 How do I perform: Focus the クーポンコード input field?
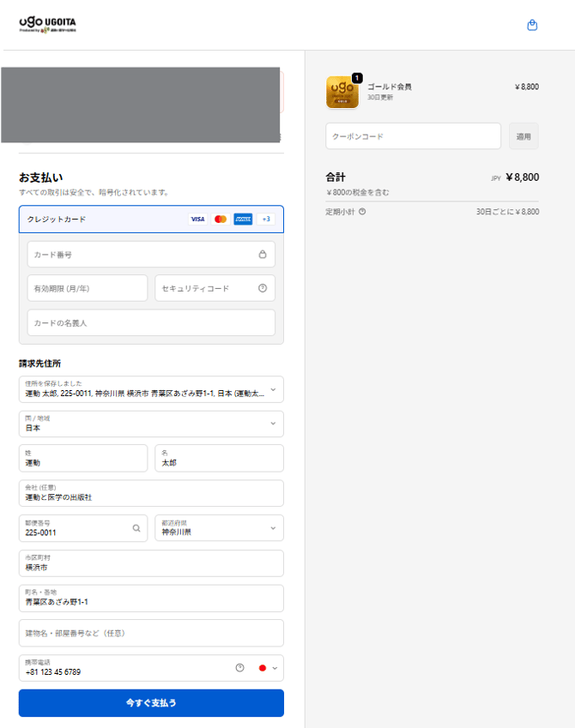413,136
